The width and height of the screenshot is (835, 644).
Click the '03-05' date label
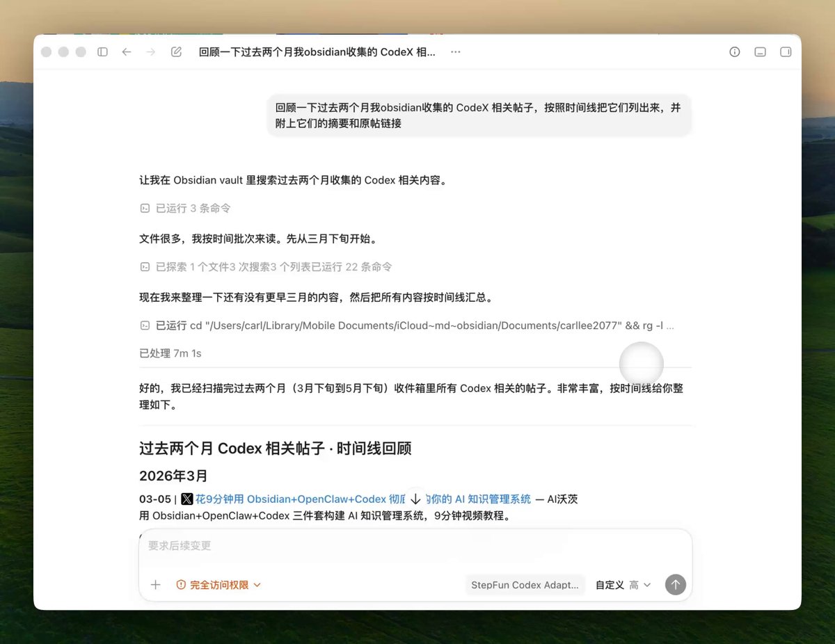click(155, 499)
